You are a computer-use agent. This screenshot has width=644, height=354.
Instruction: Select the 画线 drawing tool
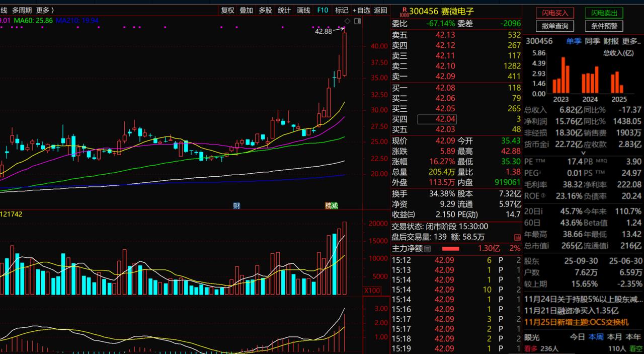click(x=303, y=10)
